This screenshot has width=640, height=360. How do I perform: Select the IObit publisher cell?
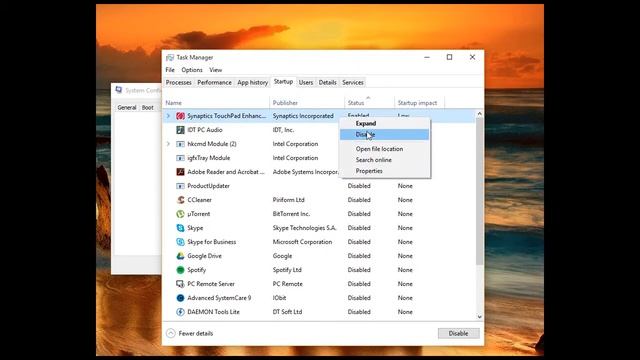click(x=280, y=298)
